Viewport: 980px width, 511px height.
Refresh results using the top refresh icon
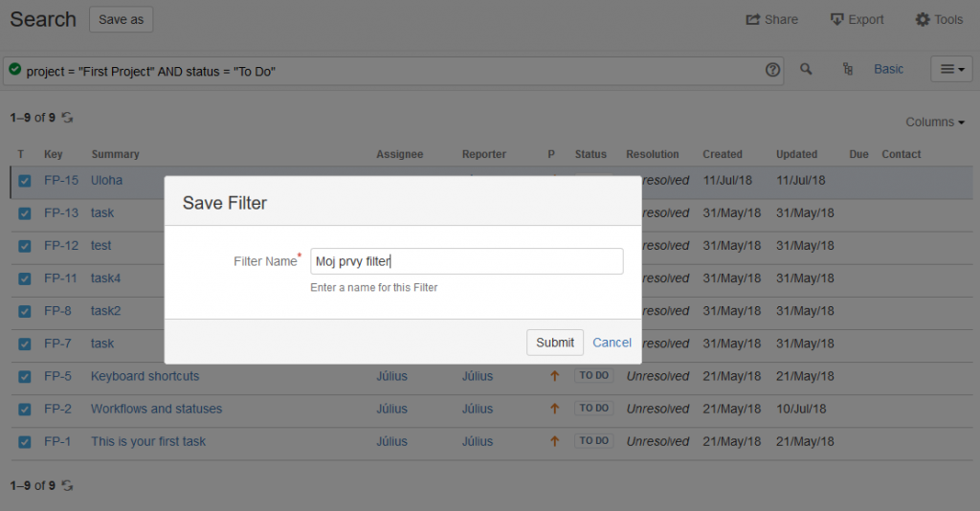coord(68,118)
